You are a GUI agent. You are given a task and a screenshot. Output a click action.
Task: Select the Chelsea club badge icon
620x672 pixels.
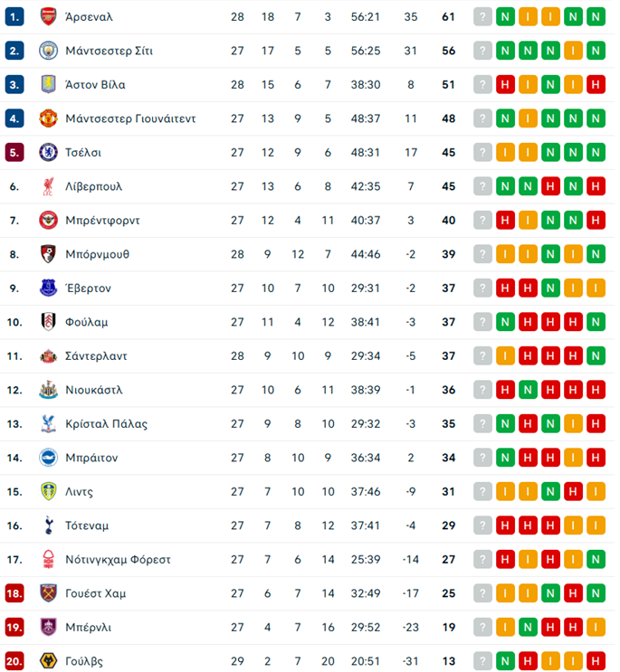(48, 152)
